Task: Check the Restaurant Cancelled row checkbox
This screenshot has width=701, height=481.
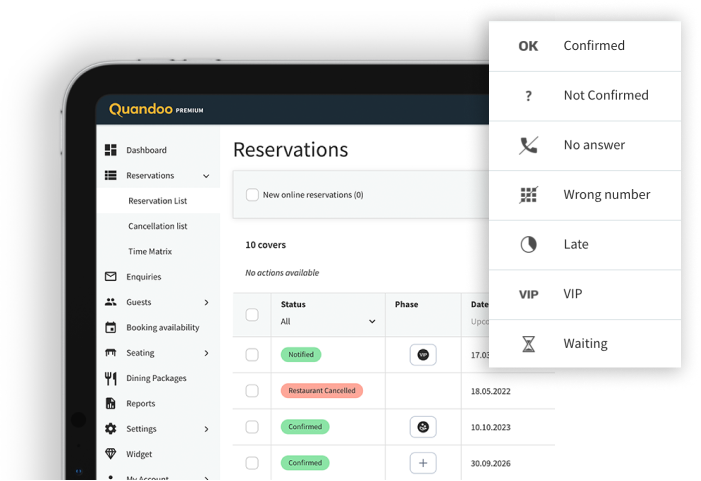Action: tap(252, 391)
